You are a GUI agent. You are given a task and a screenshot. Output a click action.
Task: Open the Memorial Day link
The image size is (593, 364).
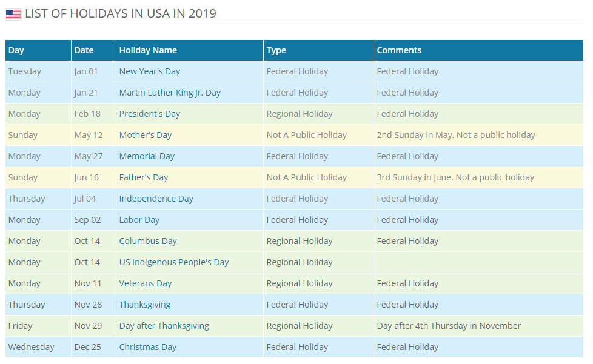pos(147,156)
